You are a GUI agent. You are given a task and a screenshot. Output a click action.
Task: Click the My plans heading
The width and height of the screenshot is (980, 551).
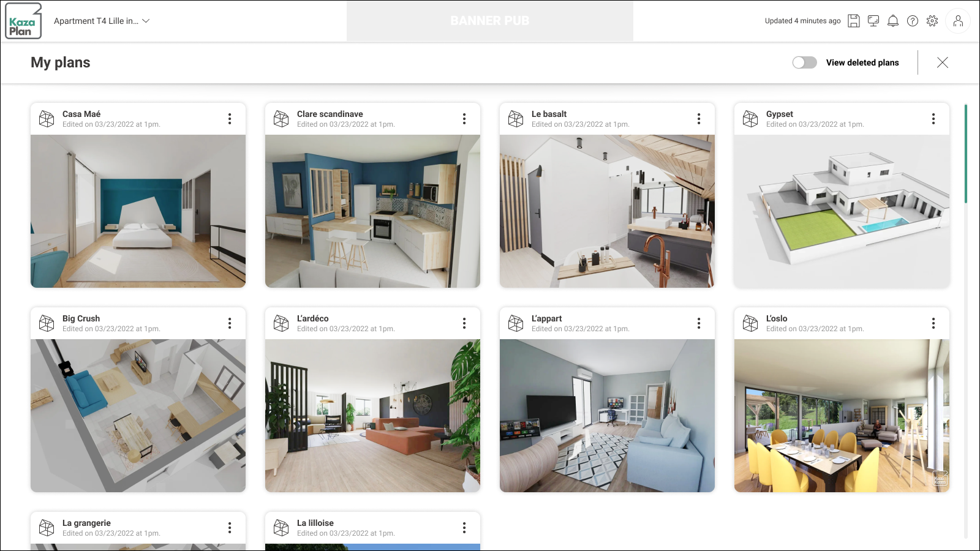[61, 62]
